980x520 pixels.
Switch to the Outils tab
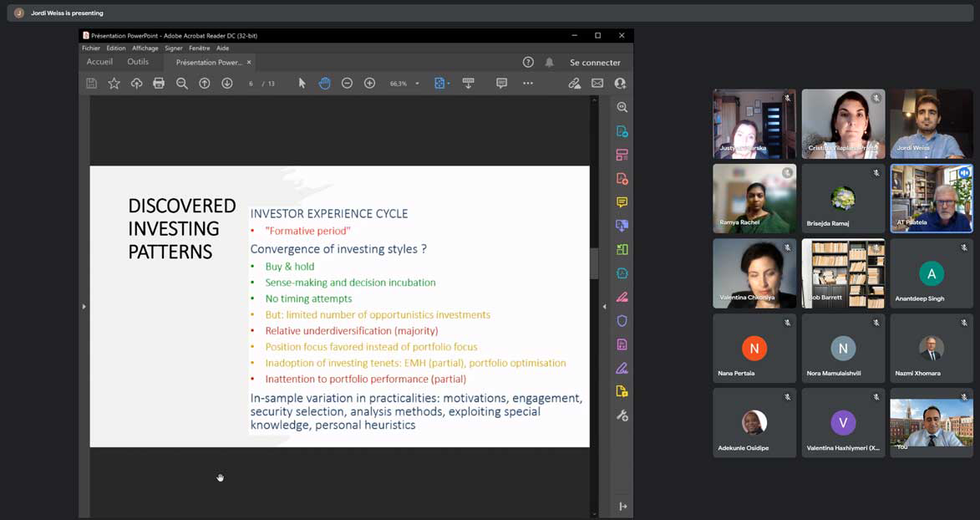[138, 62]
